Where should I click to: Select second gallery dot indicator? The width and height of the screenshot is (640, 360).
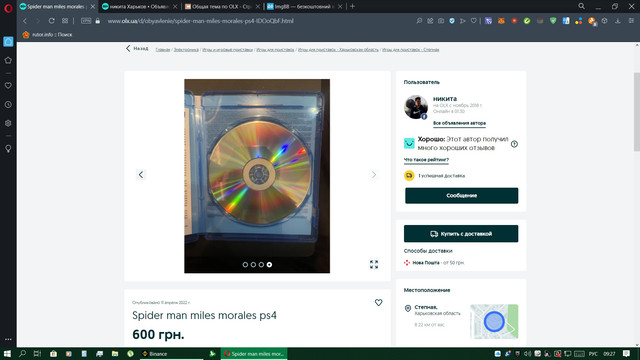(x=253, y=264)
